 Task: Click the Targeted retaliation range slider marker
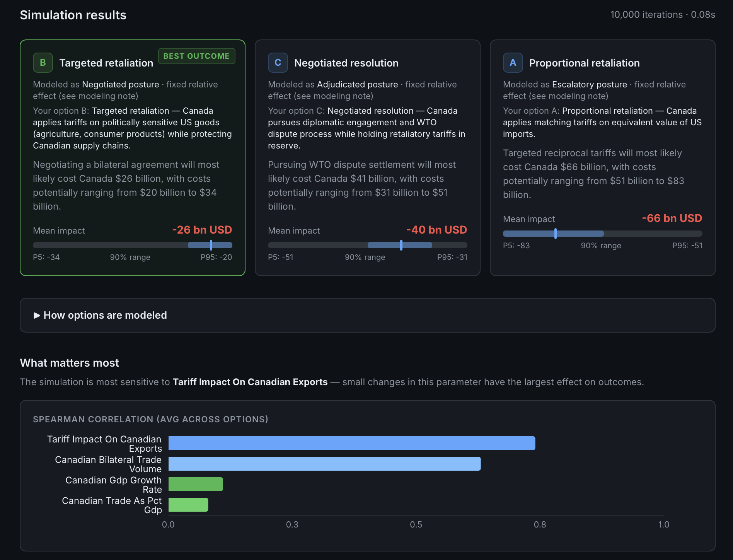coord(211,245)
